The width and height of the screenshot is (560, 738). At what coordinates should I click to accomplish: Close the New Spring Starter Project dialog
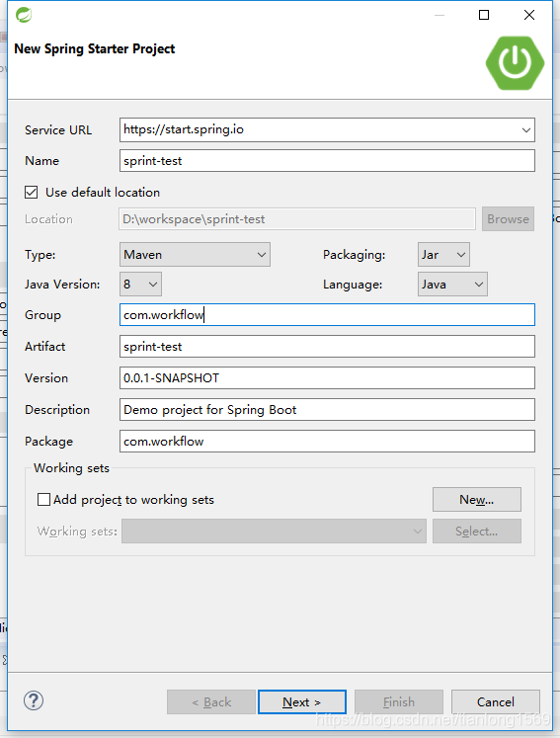[x=529, y=15]
